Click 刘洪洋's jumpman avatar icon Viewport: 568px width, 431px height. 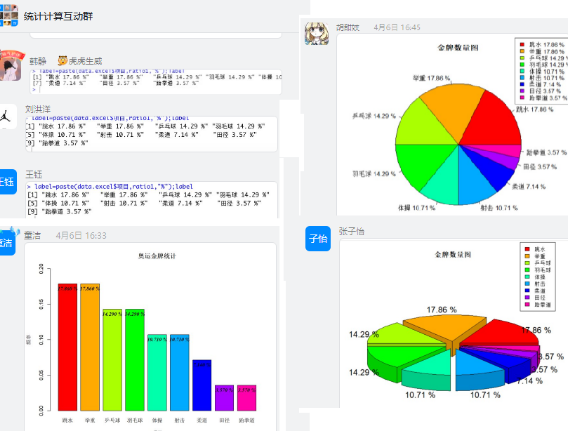(8, 117)
